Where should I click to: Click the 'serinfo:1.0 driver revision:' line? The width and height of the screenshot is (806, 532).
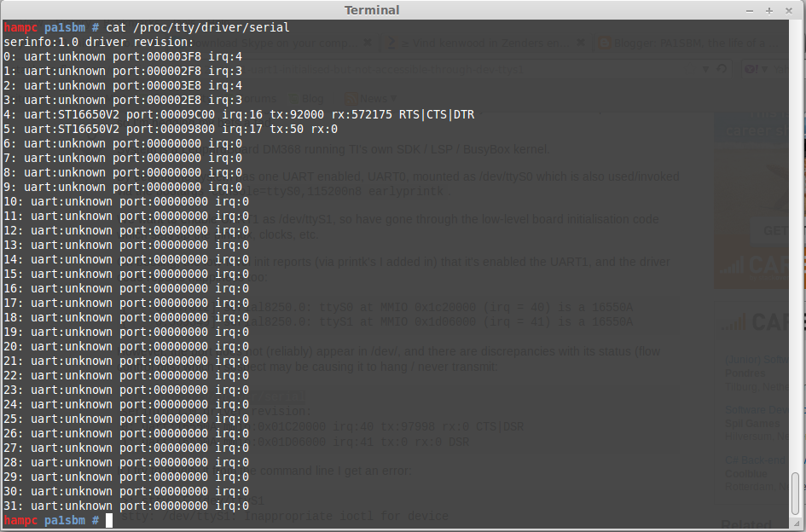coord(99,42)
